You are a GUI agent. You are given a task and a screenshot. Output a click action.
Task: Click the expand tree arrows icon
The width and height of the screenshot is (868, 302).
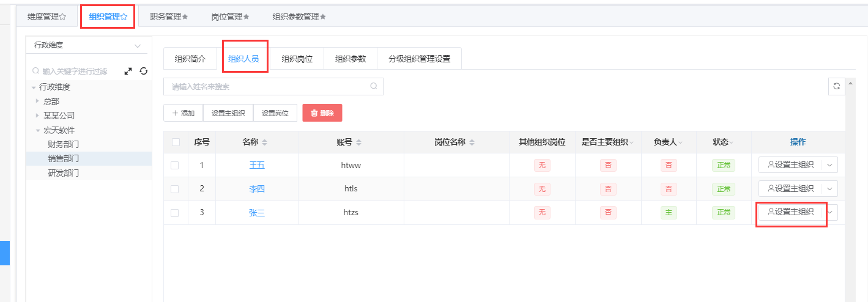click(x=128, y=72)
